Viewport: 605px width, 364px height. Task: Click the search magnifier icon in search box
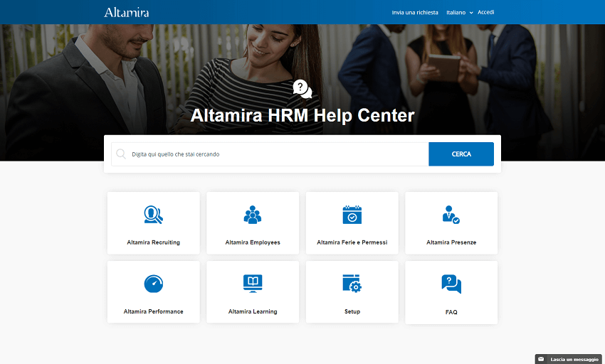[121, 154]
